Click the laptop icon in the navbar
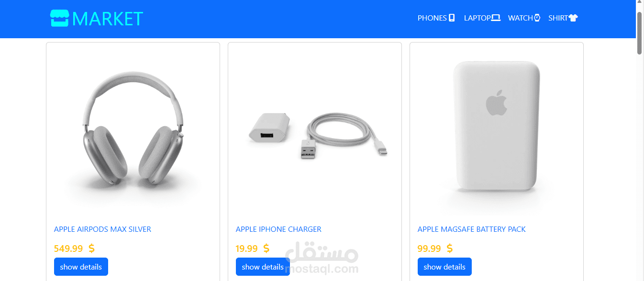 [496, 18]
